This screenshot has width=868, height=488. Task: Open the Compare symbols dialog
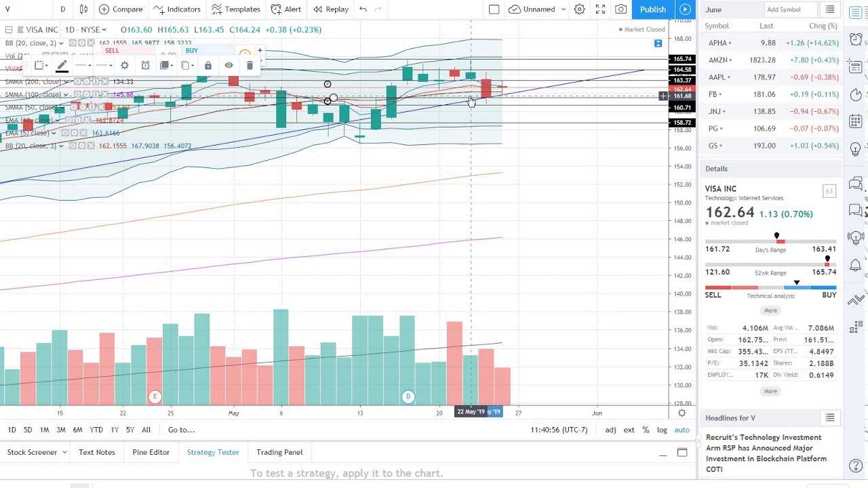pyautogui.click(x=121, y=9)
